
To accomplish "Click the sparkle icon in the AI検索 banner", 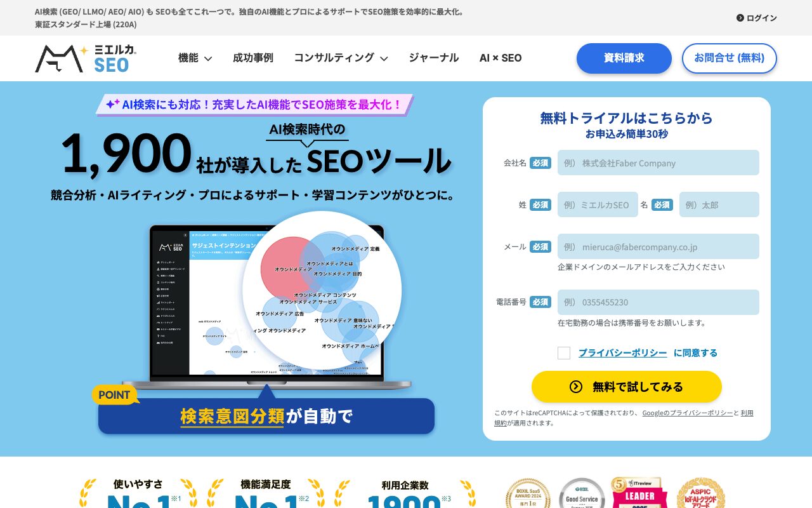I will tap(112, 104).
